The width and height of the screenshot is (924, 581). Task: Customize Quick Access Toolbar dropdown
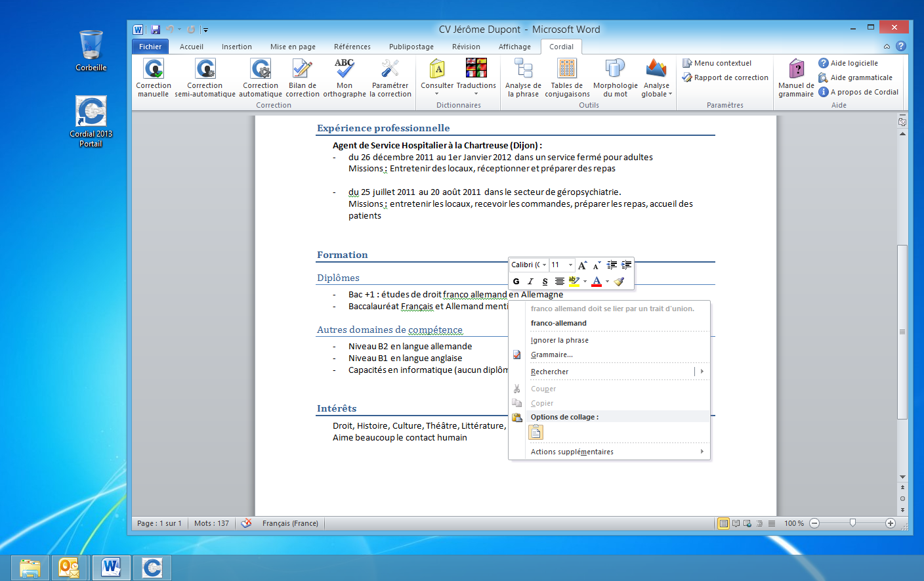[x=205, y=30]
